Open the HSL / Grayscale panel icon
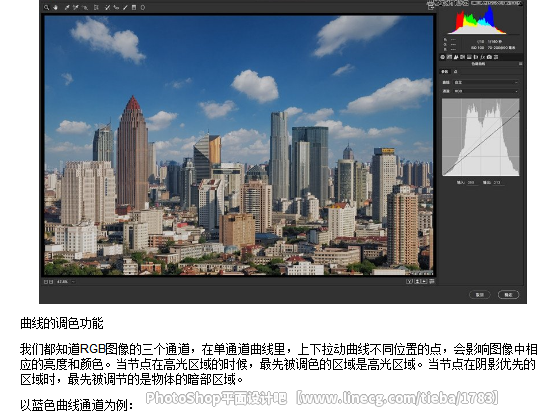This screenshot has width=554, height=417. click(x=462, y=57)
